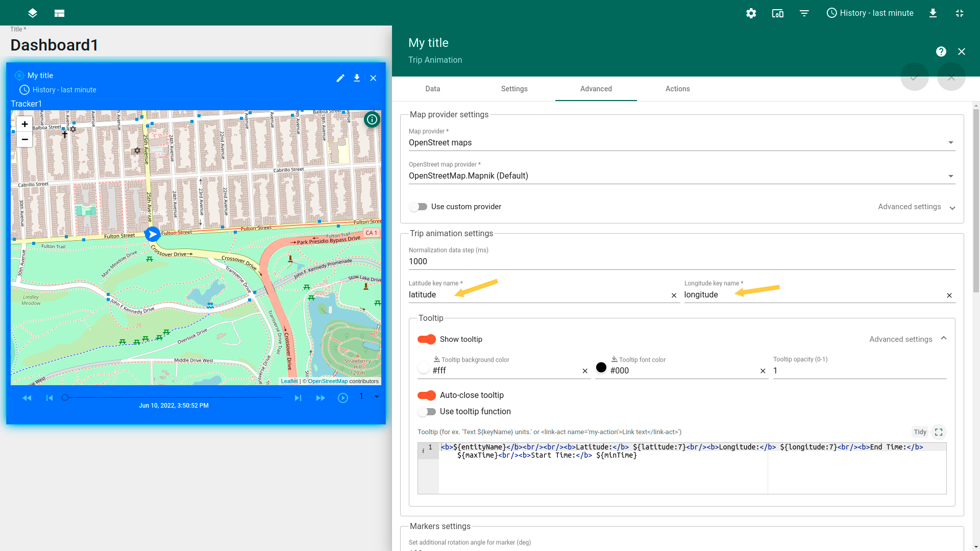
Task: Open dashboard settings gear
Action: pos(751,13)
